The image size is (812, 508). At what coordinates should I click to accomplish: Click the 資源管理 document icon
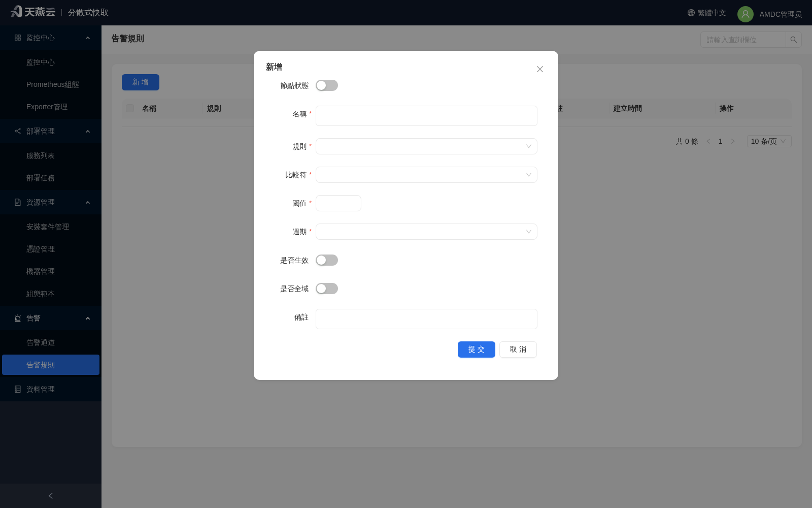click(18, 202)
